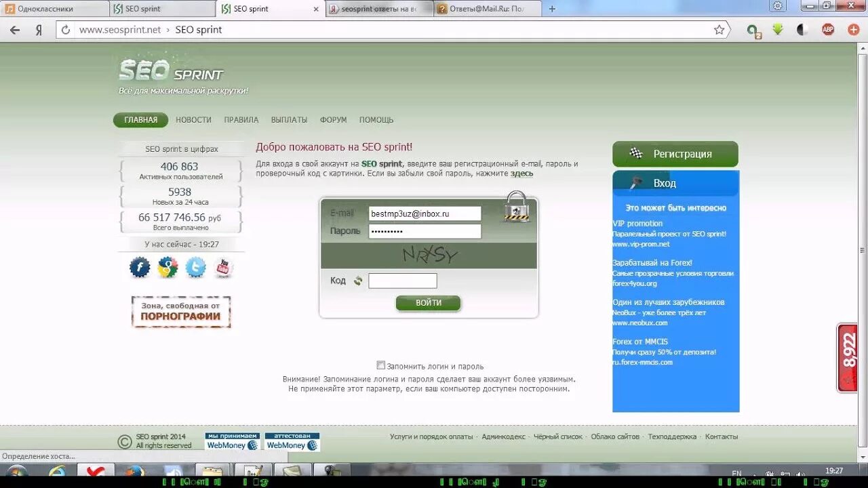This screenshot has width=868, height=488.
Task: Switch to the inactive SEO sprint tab
Action: 163,9
